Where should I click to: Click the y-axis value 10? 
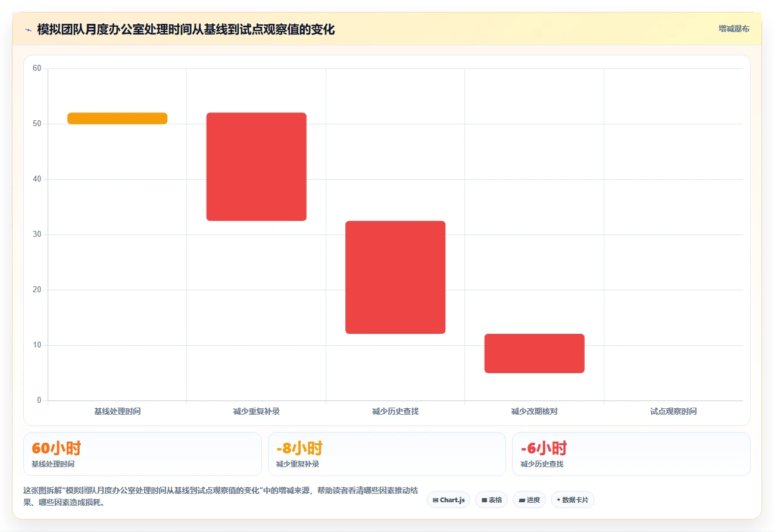coord(37,345)
